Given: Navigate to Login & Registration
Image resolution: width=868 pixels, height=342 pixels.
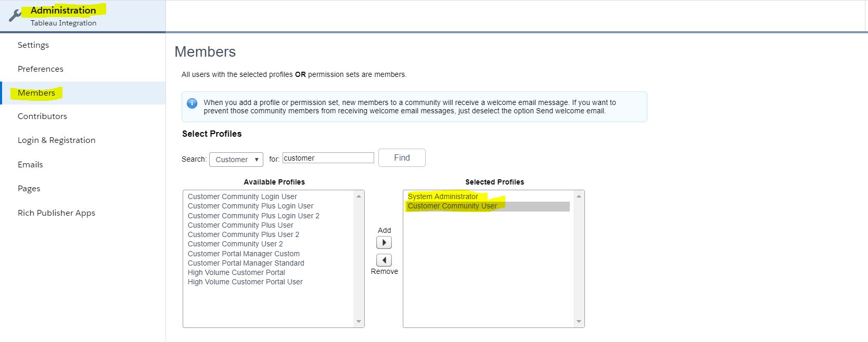Looking at the screenshot, I should pyautogui.click(x=56, y=140).
